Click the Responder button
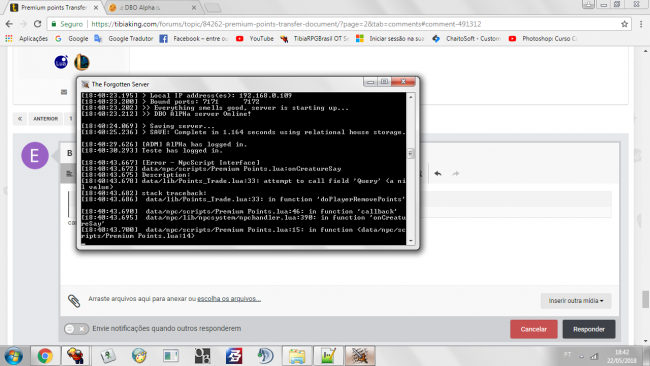650x366 pixels. click(x=589, y=329)
